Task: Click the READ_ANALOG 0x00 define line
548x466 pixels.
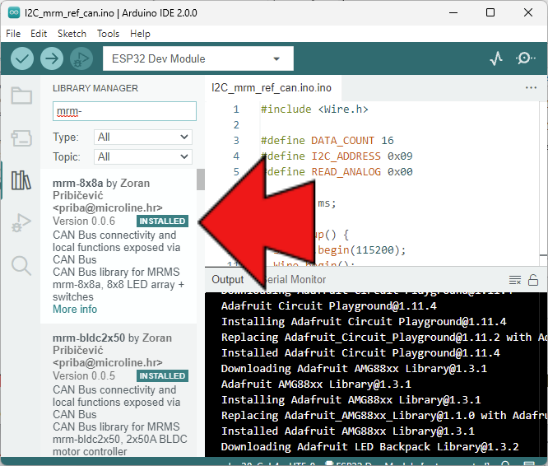Action: (337, 172)
